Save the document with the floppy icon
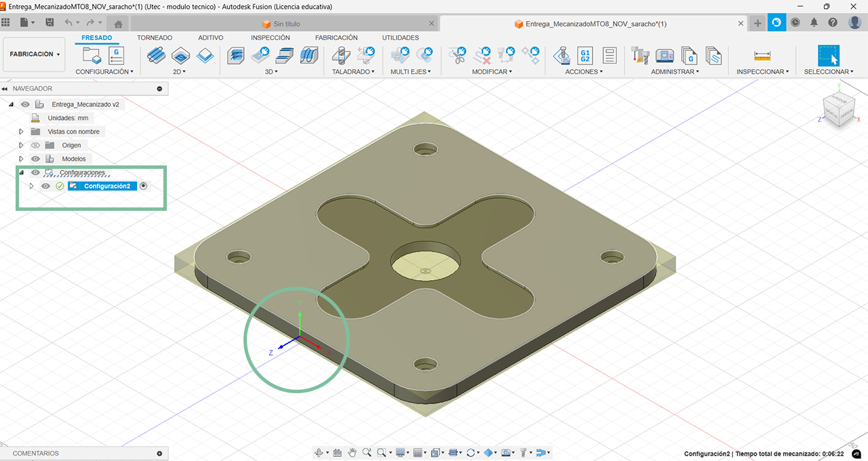Image resolution: width=868 pixels, height=461 pixels. (50, 22)
